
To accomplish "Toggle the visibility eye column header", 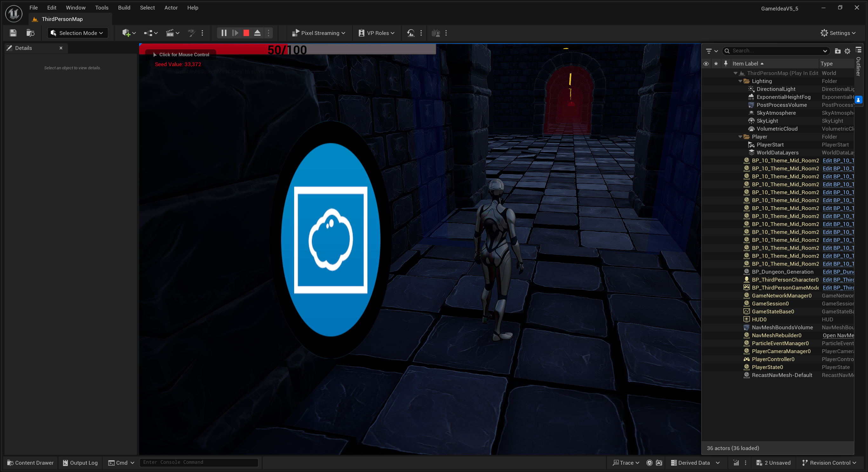I will coord(706,64).
